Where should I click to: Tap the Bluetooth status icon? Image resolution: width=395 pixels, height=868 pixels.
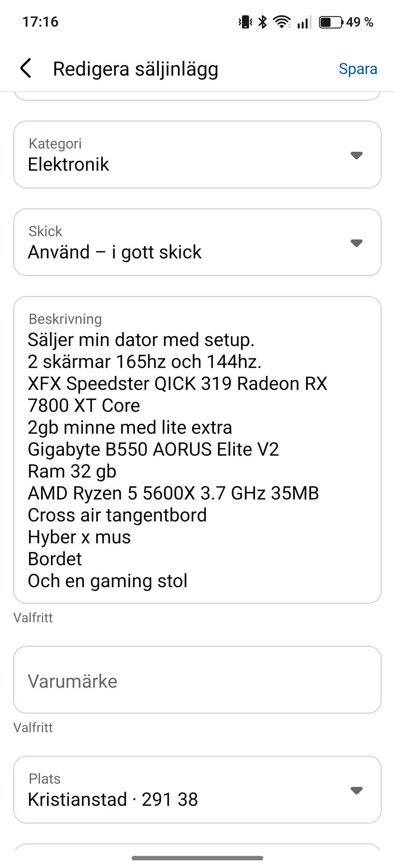click(263, 22)
